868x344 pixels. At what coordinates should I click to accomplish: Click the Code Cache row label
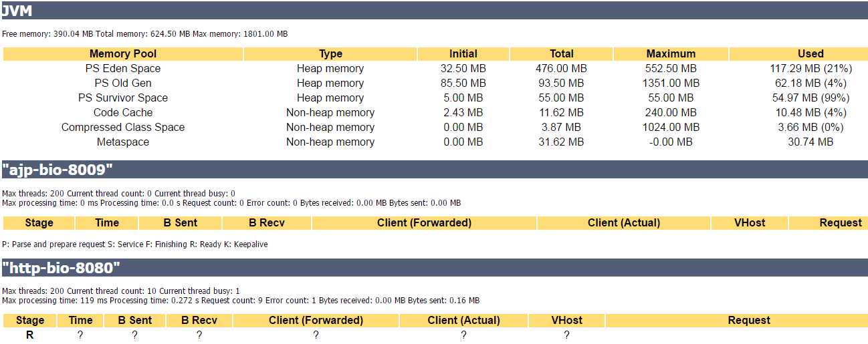pos(123,112)
